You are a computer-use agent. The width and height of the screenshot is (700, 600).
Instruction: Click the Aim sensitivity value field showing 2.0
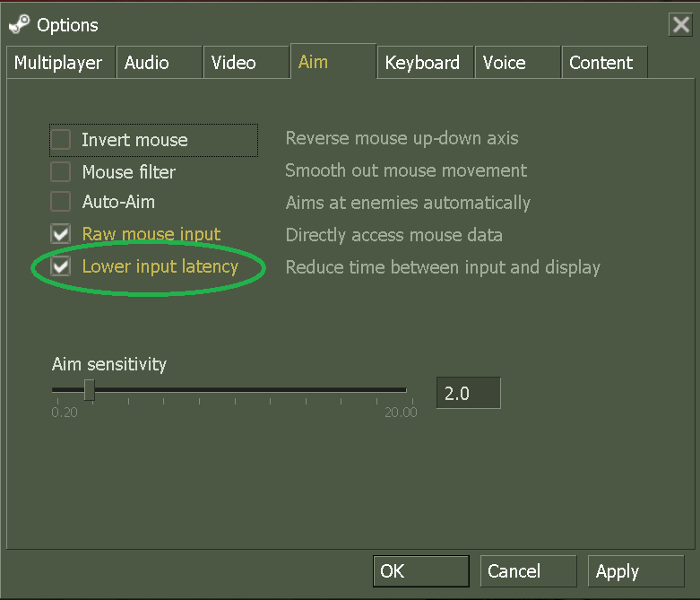tap(467, 393)
